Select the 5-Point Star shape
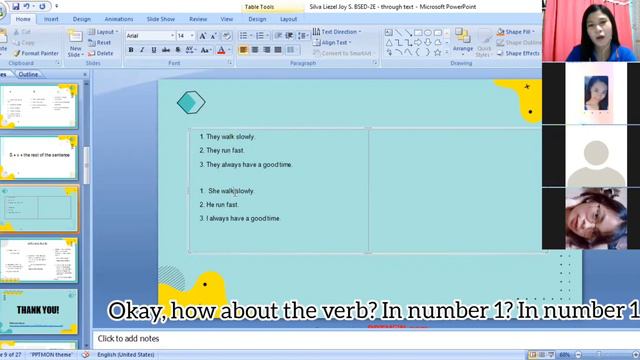Image resolution: width=640 pixels, height=360 pixels. (x=438, y=52)
